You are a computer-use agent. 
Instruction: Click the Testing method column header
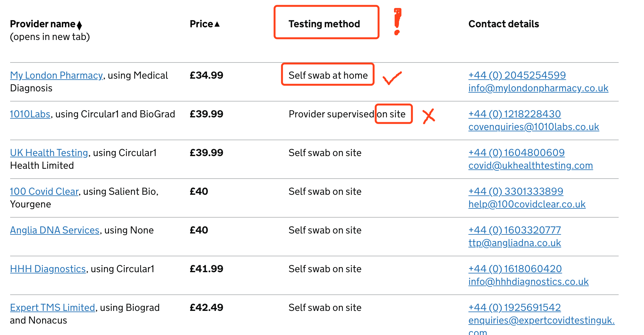(x=324, y=24)
